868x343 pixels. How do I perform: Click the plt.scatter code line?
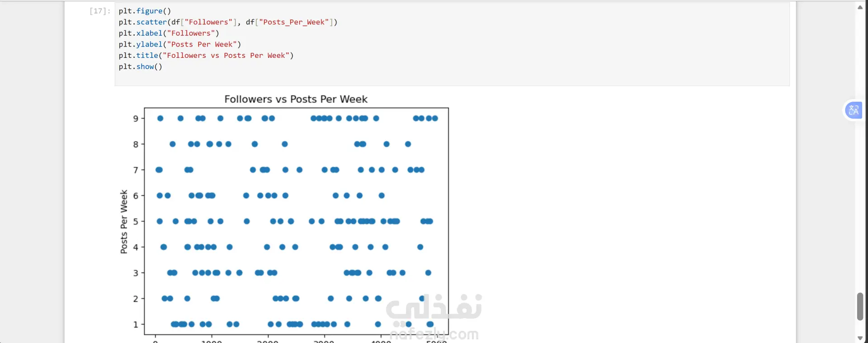(x=228, y=22)
